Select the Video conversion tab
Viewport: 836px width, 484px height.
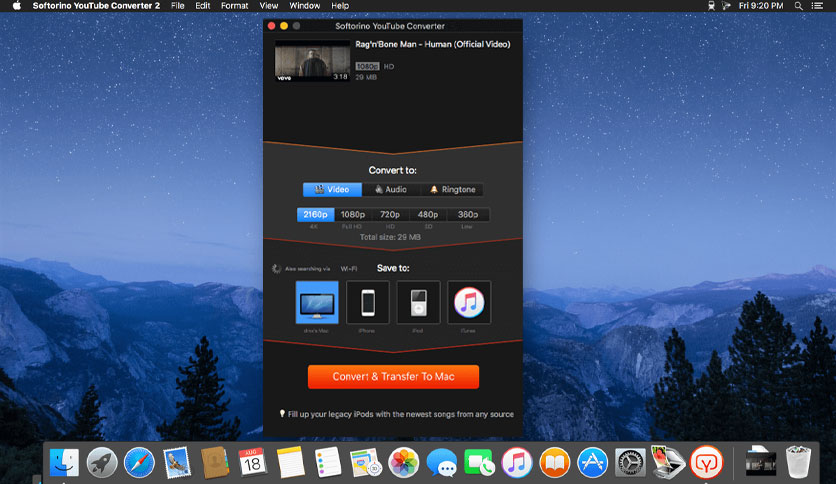[332, 189]
